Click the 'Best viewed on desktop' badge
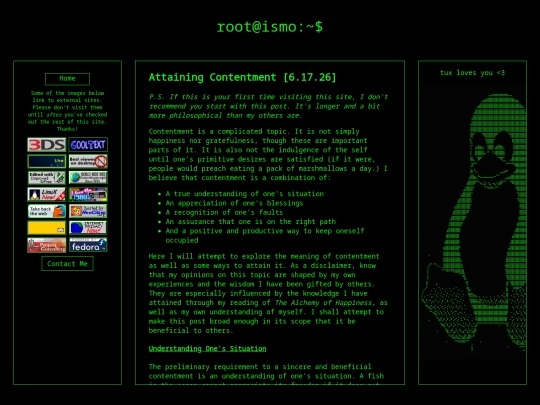Image resolution: width=540 pixels, height=405 pixels. [88, 161]
